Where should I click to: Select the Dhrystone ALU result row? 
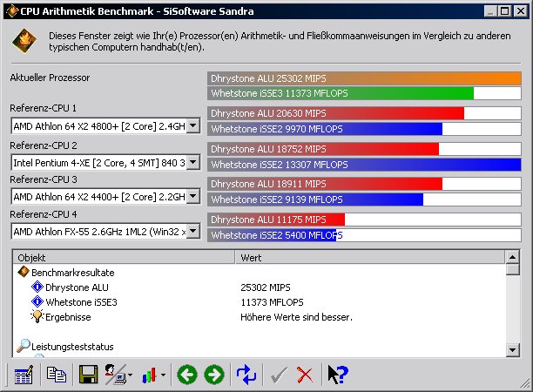tap(260, 287)
